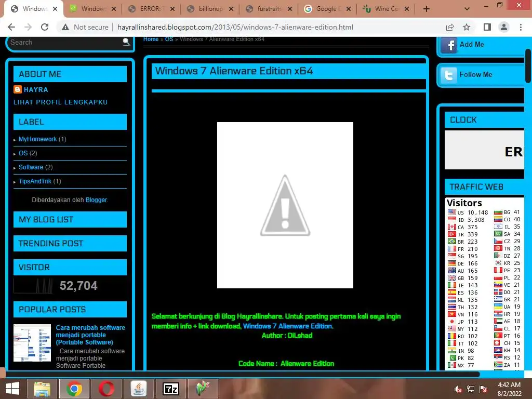Click the Facebook Add Me icon

pos(449,45)
